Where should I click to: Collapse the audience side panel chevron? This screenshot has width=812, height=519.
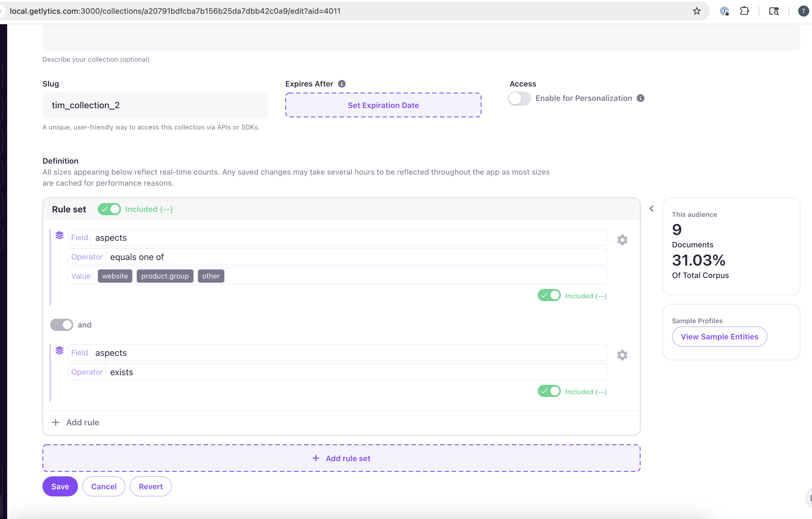tap(652, 209)
